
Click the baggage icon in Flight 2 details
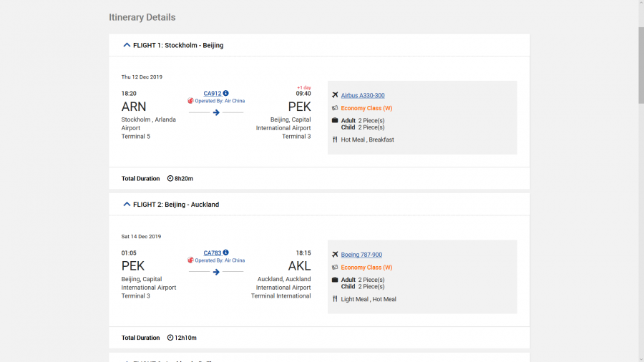335,280
